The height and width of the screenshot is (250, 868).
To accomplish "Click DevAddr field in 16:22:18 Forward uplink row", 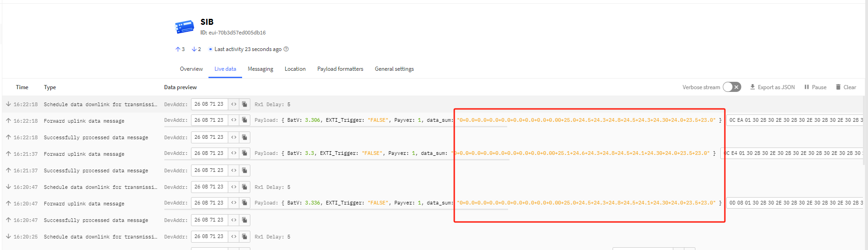I will (x=209, y=120).
